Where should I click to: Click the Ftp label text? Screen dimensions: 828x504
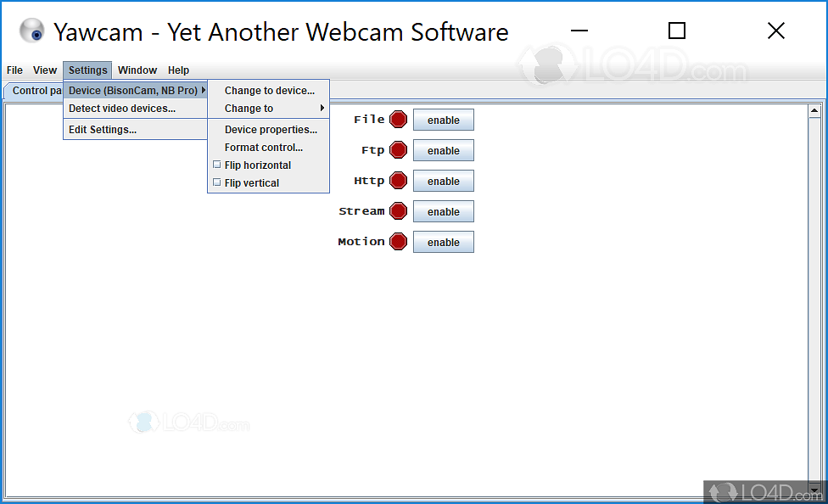(x=372, y=150)
